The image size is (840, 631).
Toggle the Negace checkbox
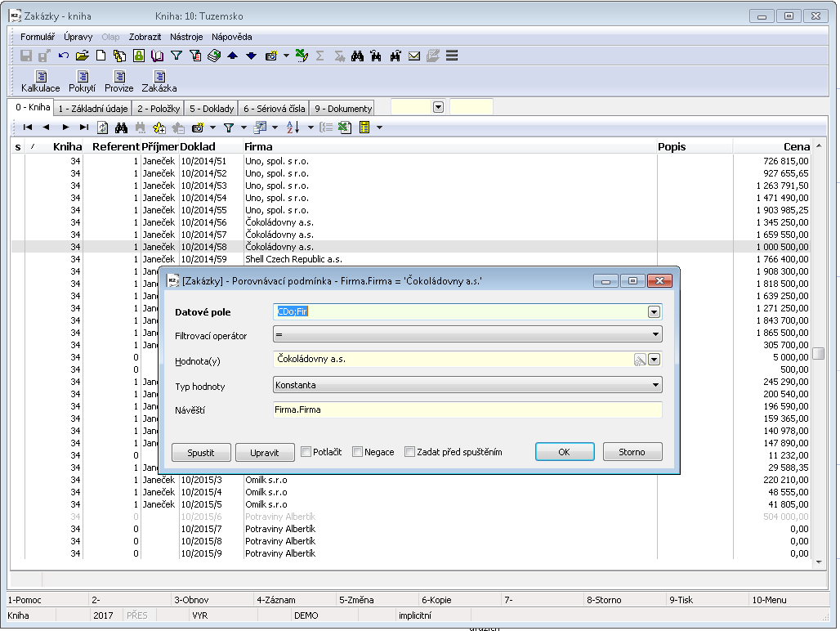[358, 452]
